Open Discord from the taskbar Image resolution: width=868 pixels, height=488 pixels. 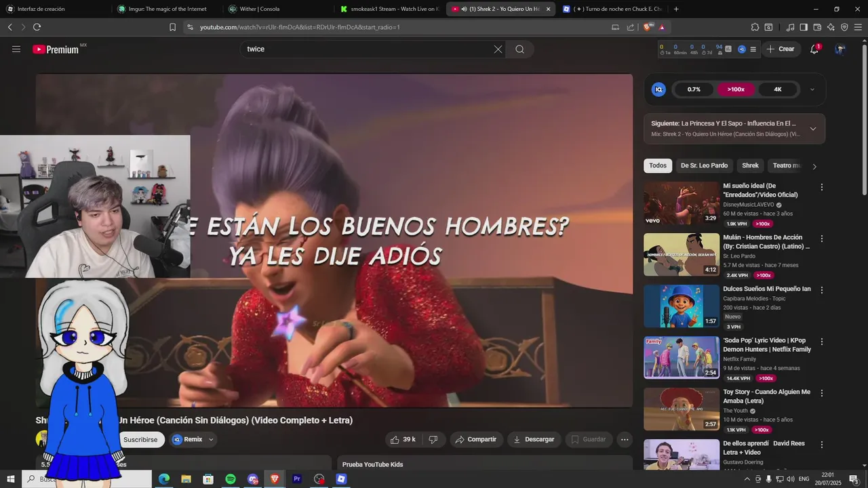(x=252, y=479)
